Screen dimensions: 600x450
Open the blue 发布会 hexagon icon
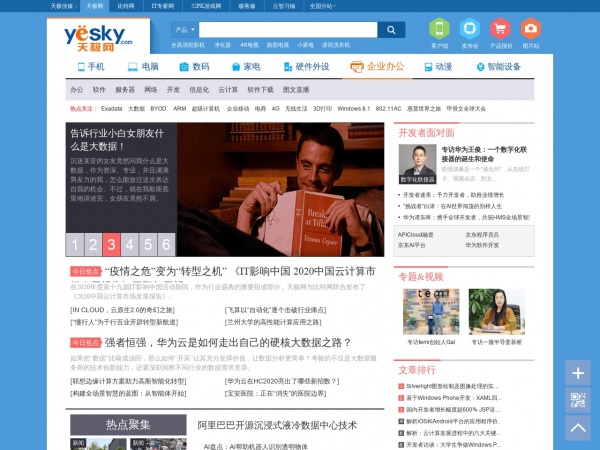pyautogui.click(x=470, y=28)
